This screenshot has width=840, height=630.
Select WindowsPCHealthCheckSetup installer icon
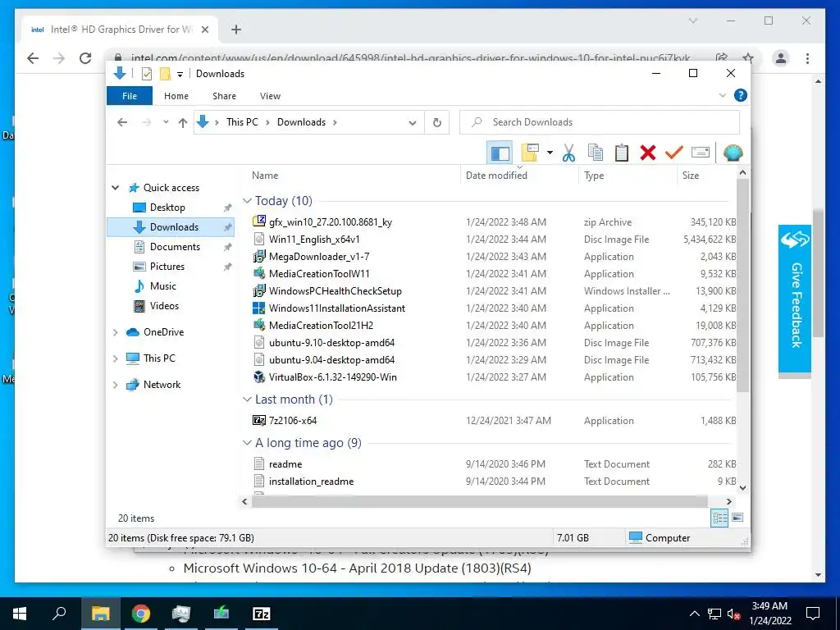(259, 291)
